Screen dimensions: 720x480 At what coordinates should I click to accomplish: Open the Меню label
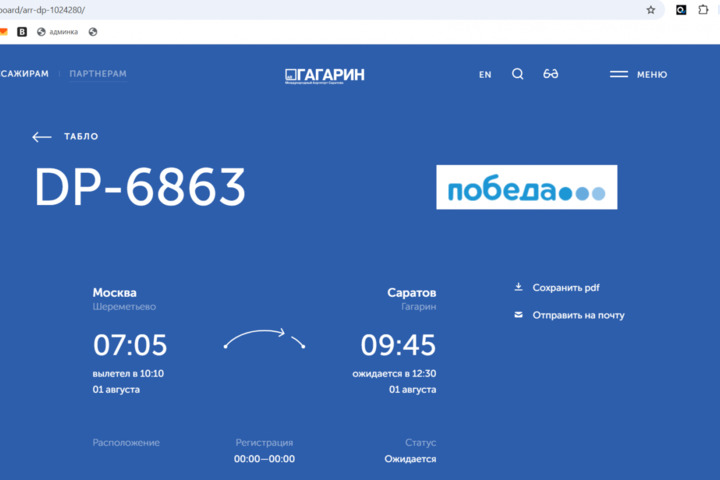click(652, 74)
